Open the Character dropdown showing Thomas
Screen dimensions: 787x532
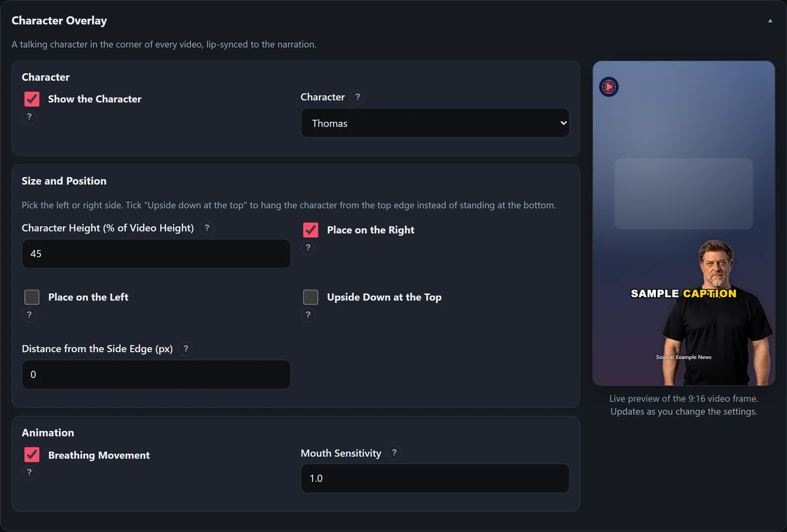pyautogui.click(x=435, y=123)
